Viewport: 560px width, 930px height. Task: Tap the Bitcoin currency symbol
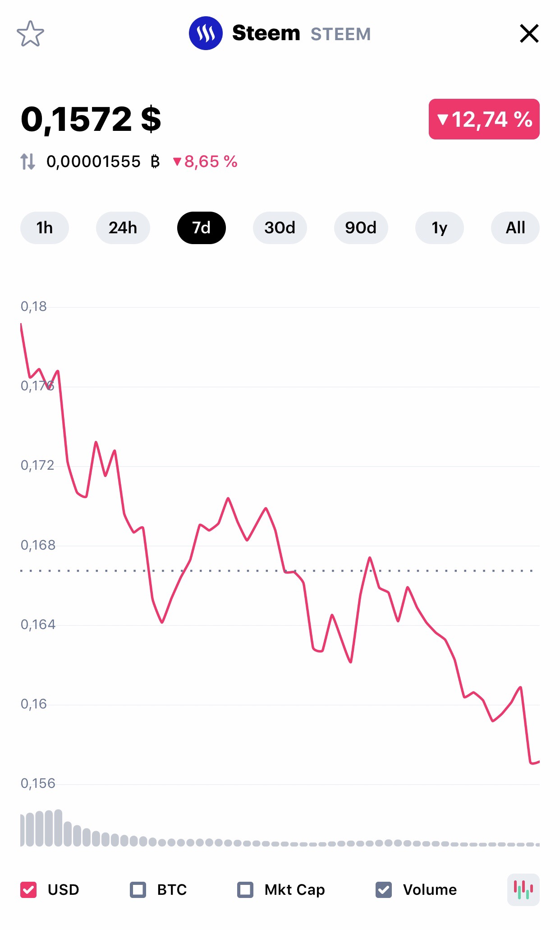(x=155, y=161)
